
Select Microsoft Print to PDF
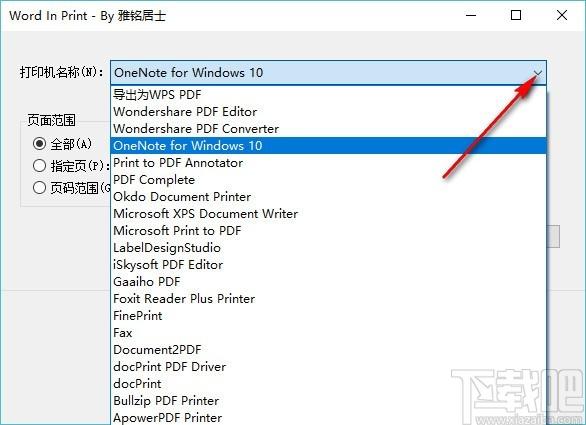pyautogui.click(x=329, y=231)
